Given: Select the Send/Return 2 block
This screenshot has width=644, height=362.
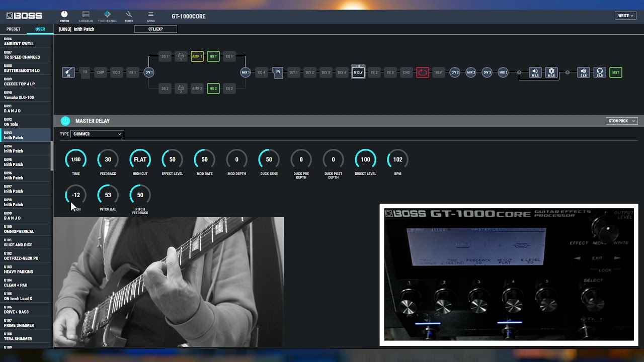Looking at the screenshot, I should click(x=181, y=88).
